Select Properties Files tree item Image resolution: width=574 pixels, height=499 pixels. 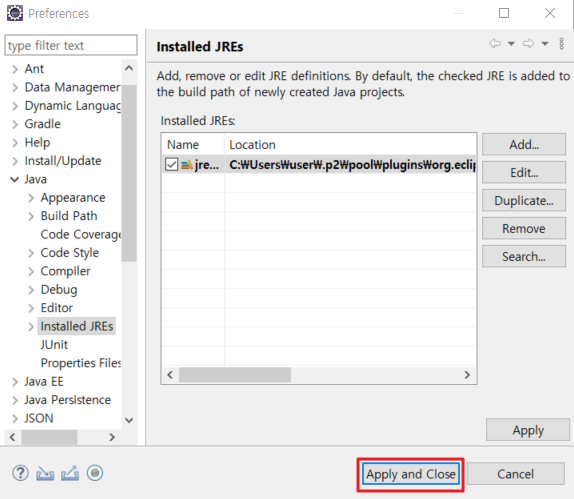pyautogui.click(x=81, y=363)
